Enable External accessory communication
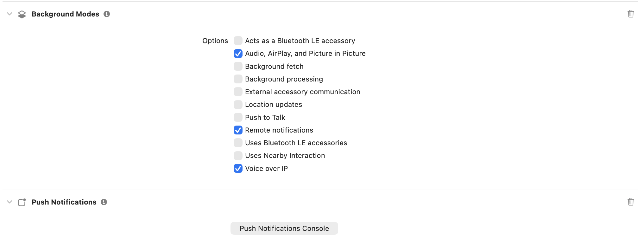644x241 pixels. [238, 92]
